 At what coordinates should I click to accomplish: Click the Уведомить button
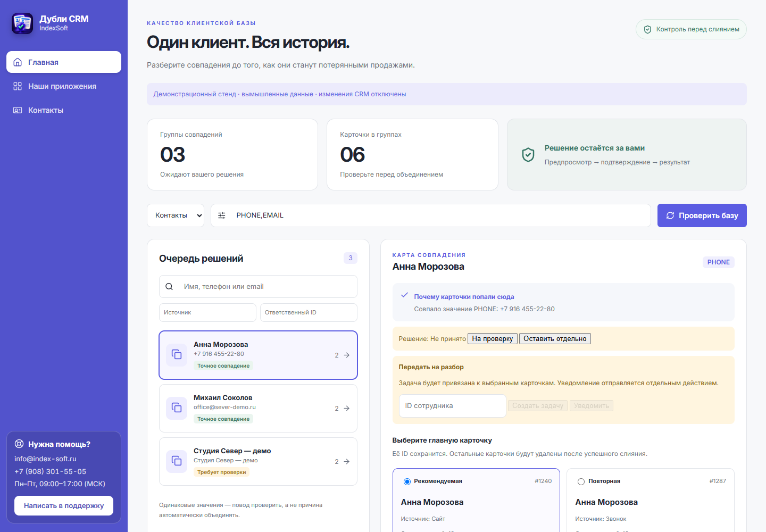point(592,406)
